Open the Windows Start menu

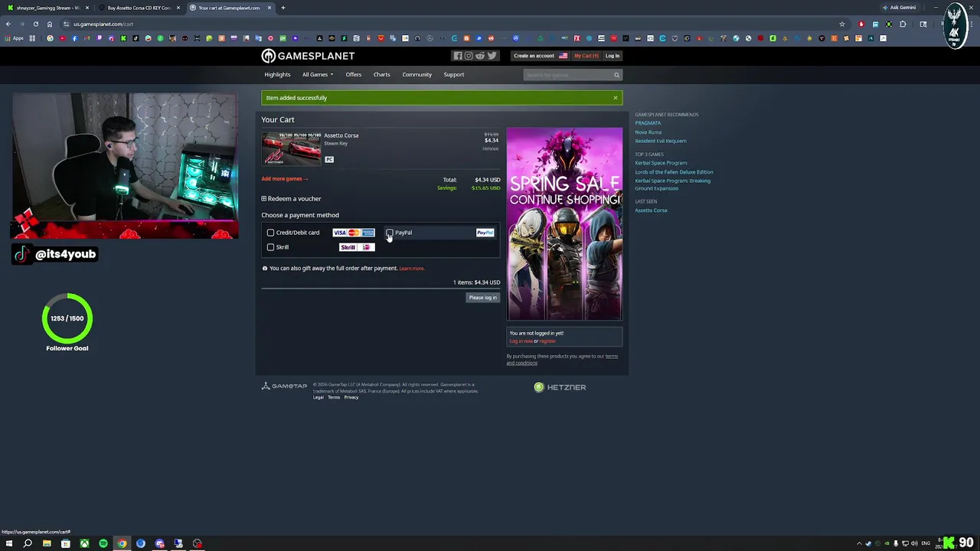[x=9, y=543]
